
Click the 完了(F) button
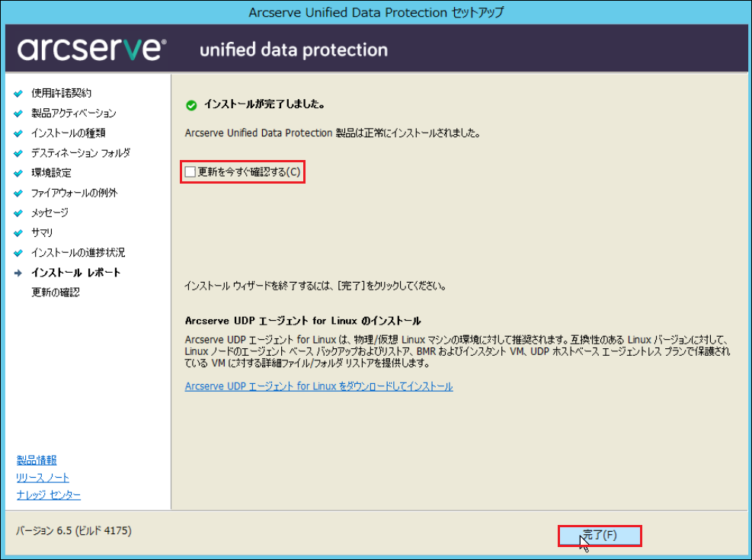click(600, 536)
